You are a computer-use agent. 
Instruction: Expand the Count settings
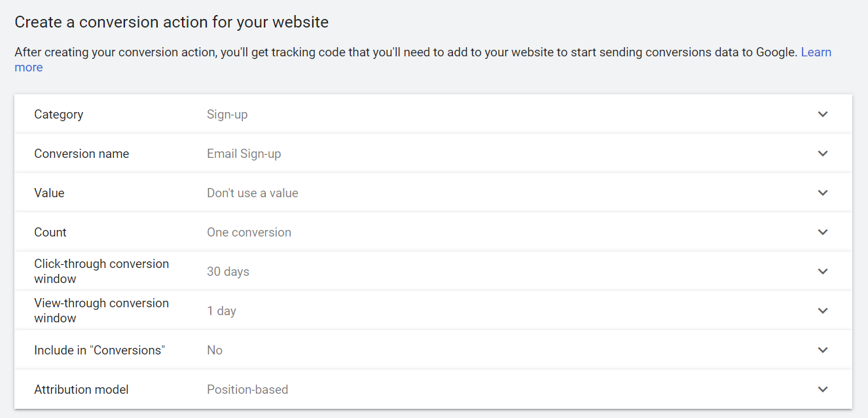pos(823,232)
